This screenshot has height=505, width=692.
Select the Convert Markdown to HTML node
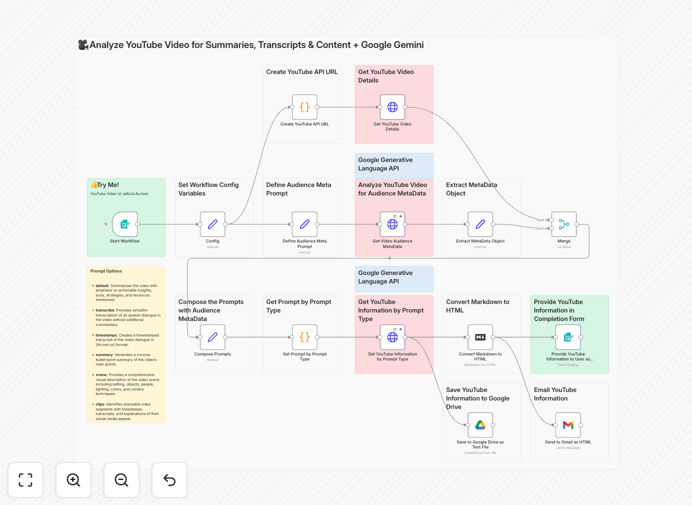(480, 337)
